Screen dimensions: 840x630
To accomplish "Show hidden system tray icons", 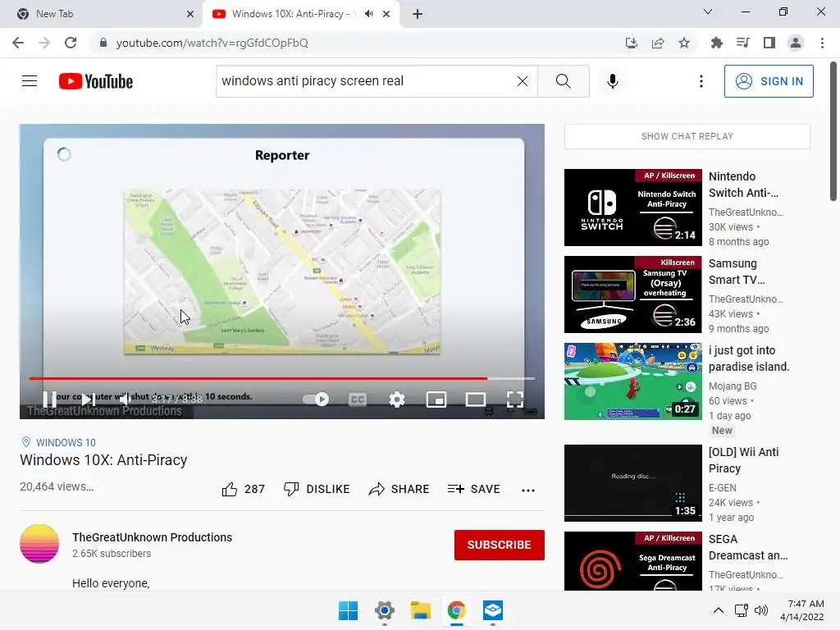I will (x=719, y=610).
